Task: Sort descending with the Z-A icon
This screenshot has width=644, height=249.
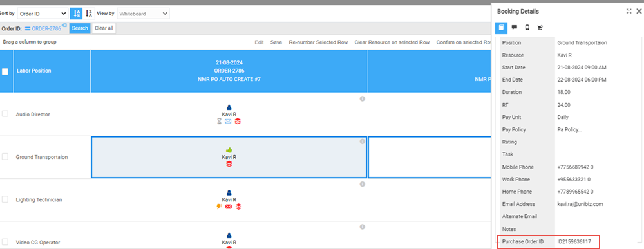Action: (89, 14)
